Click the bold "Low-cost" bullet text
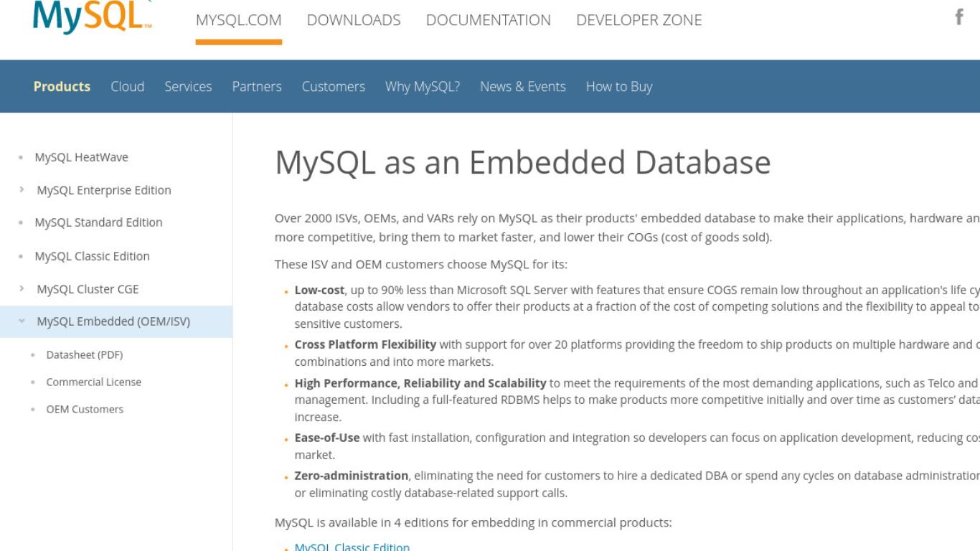 (x=319, y=290)
